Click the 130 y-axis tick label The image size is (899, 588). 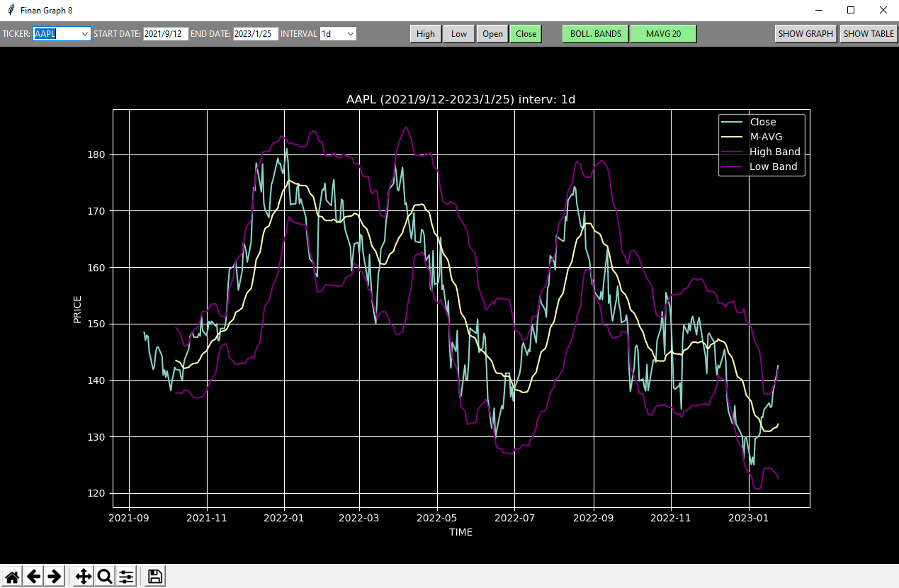98,437
